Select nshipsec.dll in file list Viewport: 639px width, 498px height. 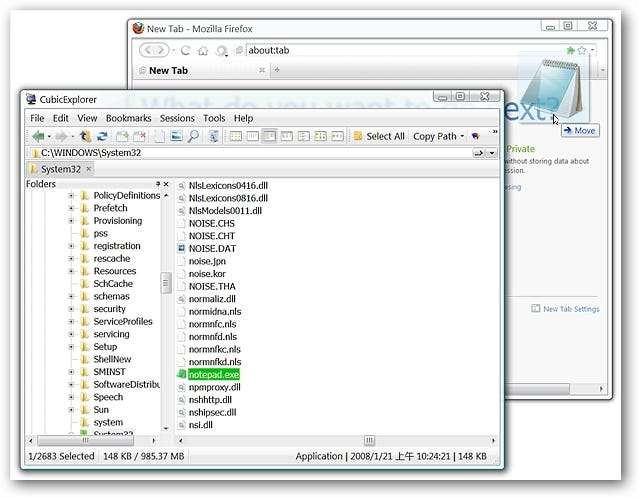212,412
